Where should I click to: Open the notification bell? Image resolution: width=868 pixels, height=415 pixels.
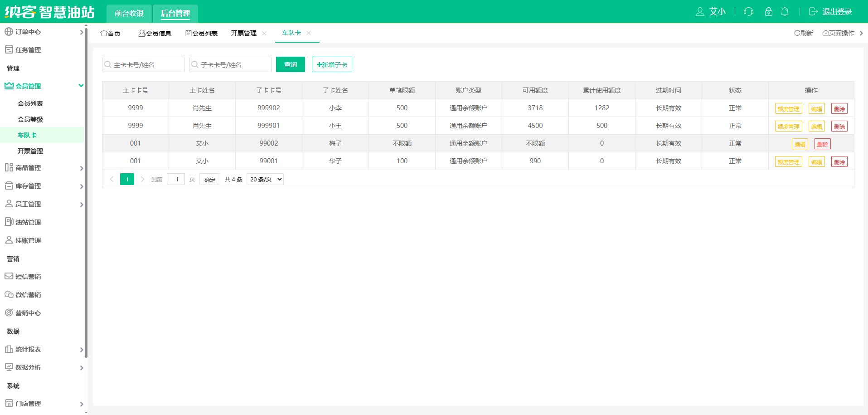785,12
